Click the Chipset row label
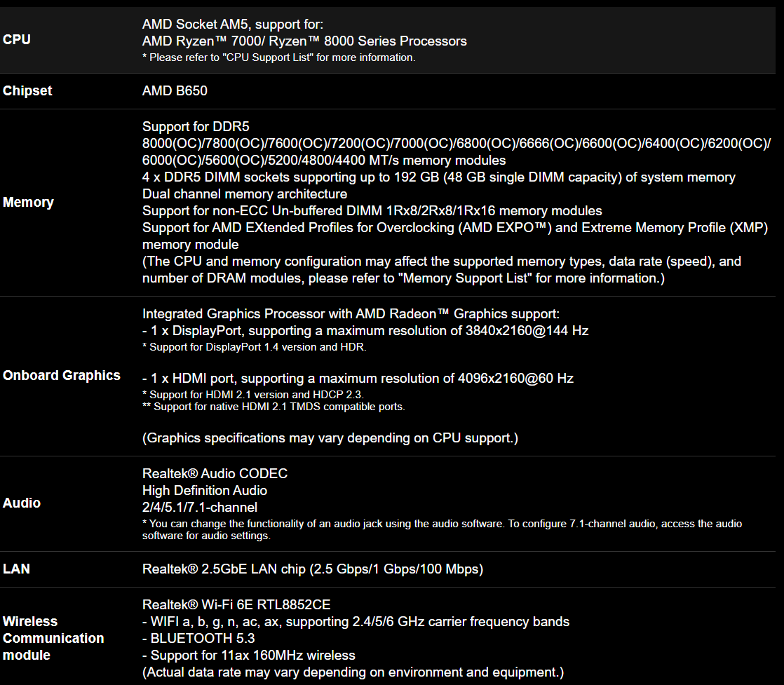The image size is (784, 685). tap(27, 90)
